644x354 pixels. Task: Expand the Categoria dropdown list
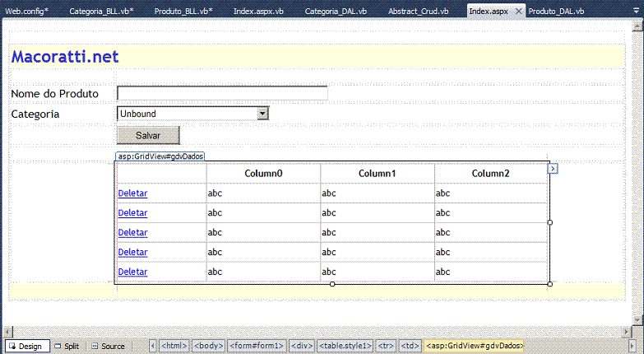click(x=262, y=114)
